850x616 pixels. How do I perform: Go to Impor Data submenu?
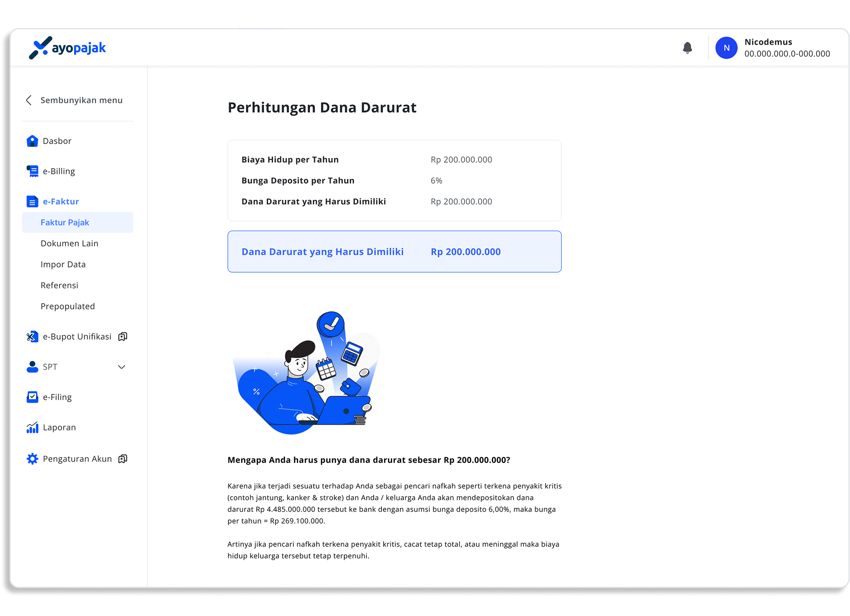coord(63,264)
